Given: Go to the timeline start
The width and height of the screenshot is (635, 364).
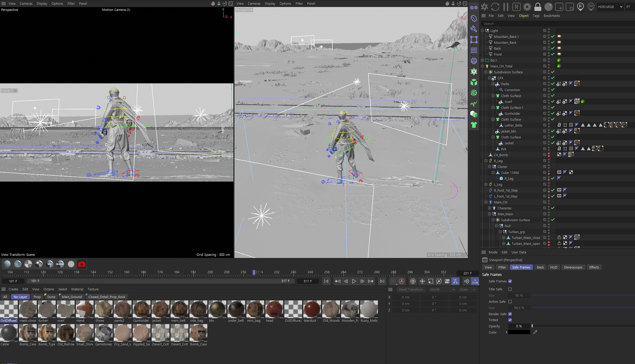Looking at the screenshot, I should [x=326, y=281].
